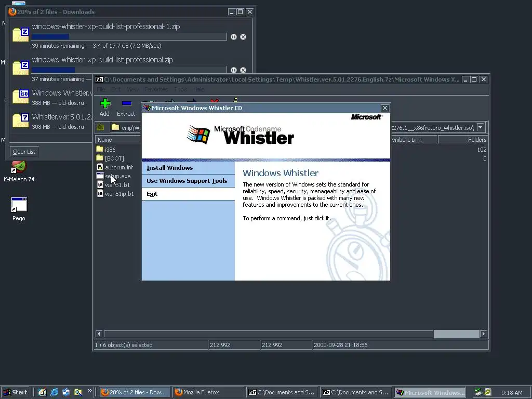This screenshot has width=532, height=399.
Task: Sort by Name column header
Action: pos(118,140)
